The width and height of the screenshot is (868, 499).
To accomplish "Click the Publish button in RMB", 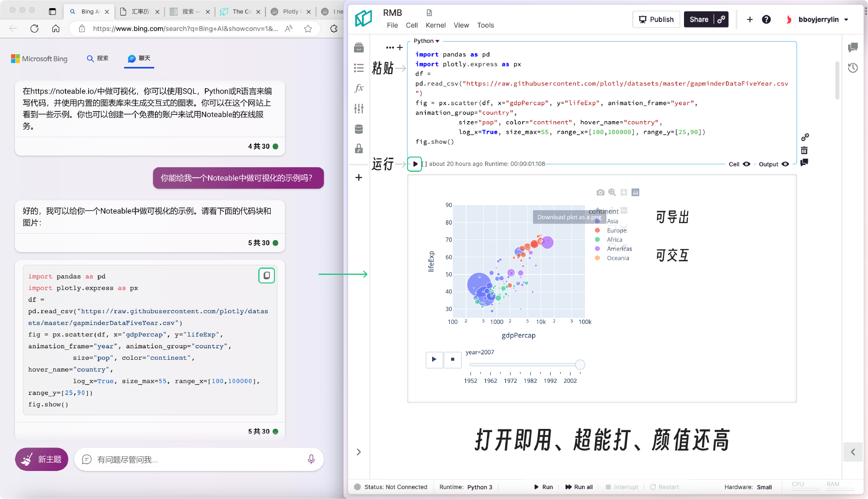I will 656,19.
